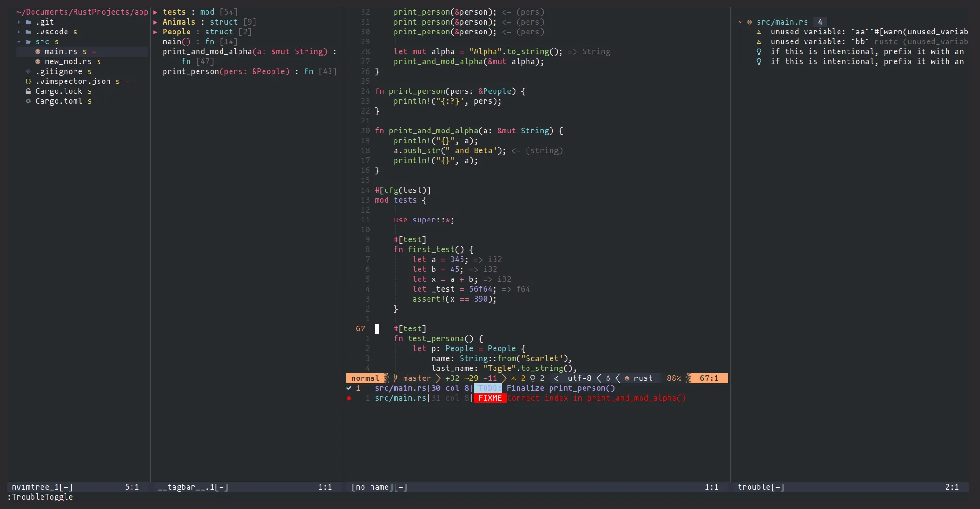Click the open src folder icon
This screenshot has height=509, width=980.
click(x=28, y=42)
